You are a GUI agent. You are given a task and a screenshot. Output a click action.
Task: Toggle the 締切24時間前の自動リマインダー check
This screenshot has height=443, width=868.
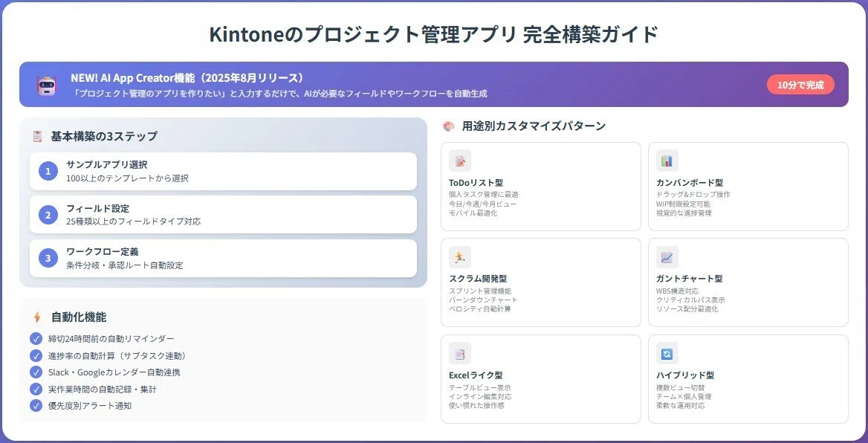[36, 338]
